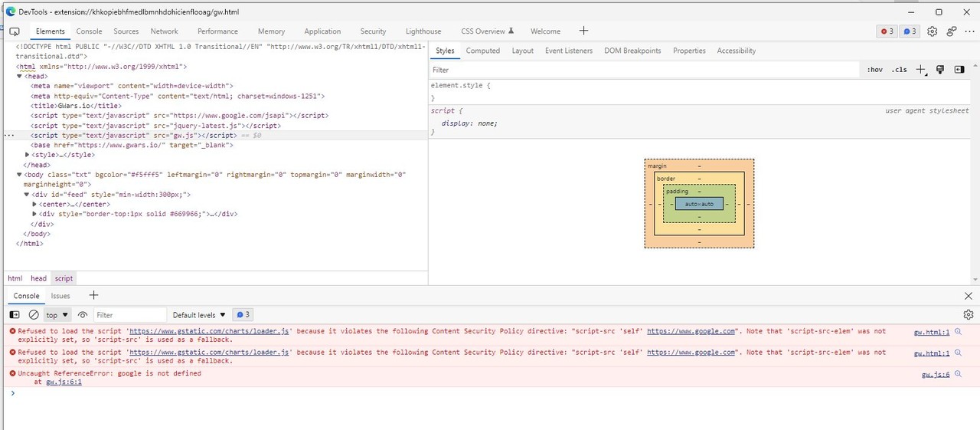The height and width of the screenshot is (430, 980).
Task: Open the top context dropdown
Action: point(57,315)
